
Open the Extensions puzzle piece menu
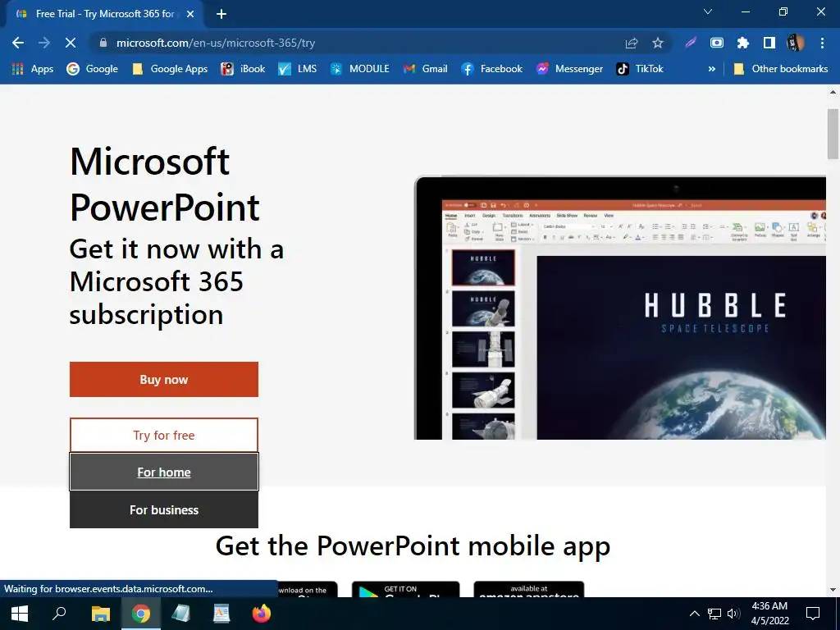click(743, 43)
